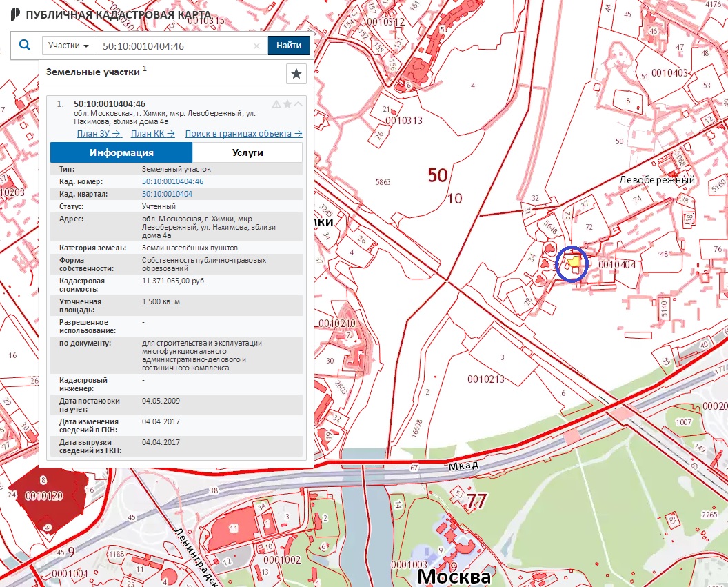
Task: Click the warning triangle report icon
Action: 276,104
